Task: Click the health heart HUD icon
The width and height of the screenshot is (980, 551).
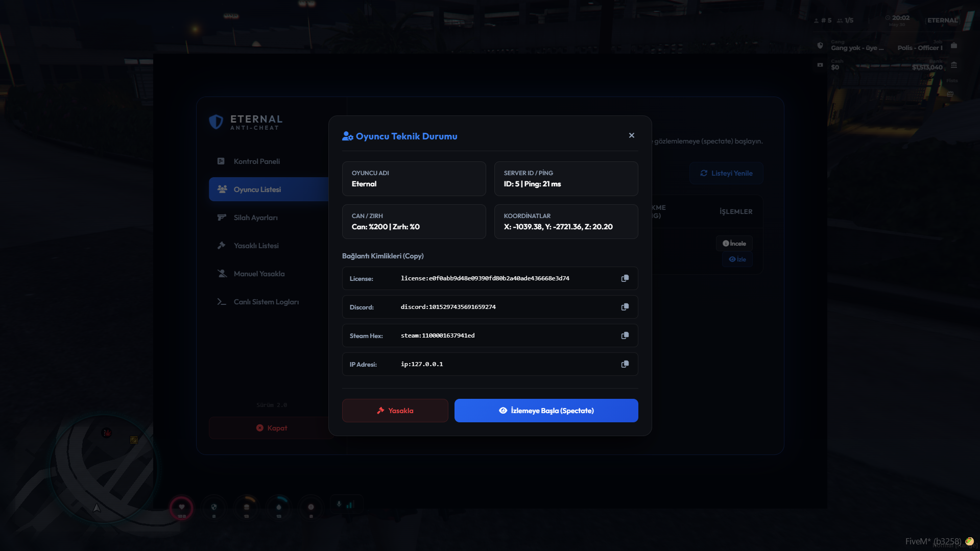Action: (181, 508)
